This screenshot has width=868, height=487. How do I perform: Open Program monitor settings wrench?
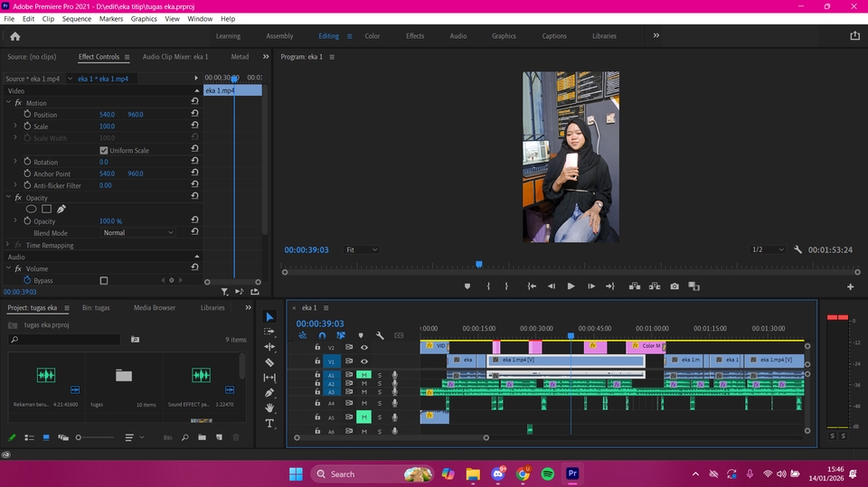point(797,249)
